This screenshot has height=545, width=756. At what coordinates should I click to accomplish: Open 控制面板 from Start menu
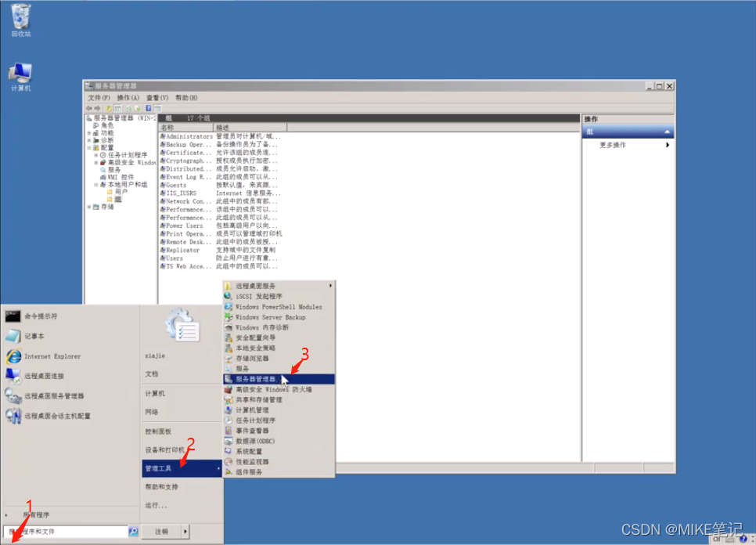coord(158,431)
